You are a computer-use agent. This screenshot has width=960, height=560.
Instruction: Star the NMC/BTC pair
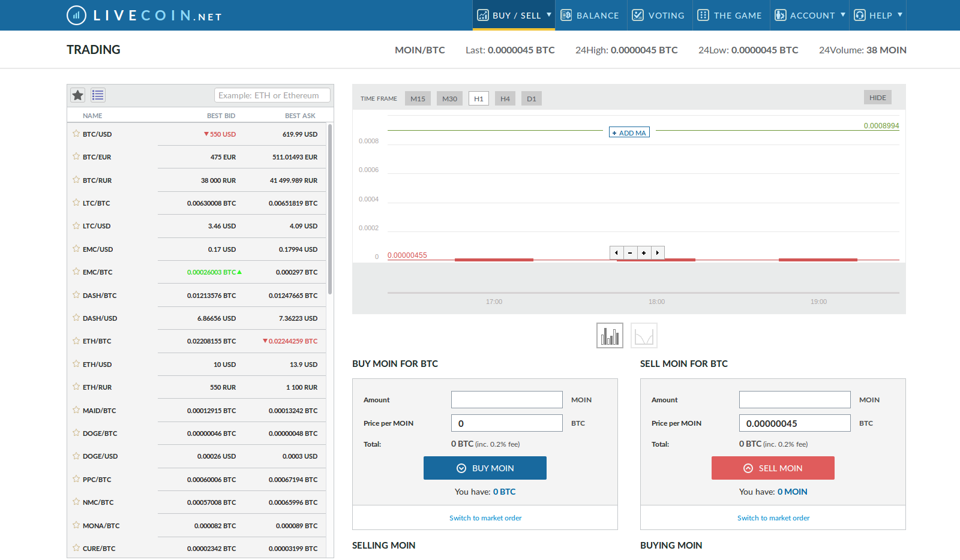click(x=76, y=502)
